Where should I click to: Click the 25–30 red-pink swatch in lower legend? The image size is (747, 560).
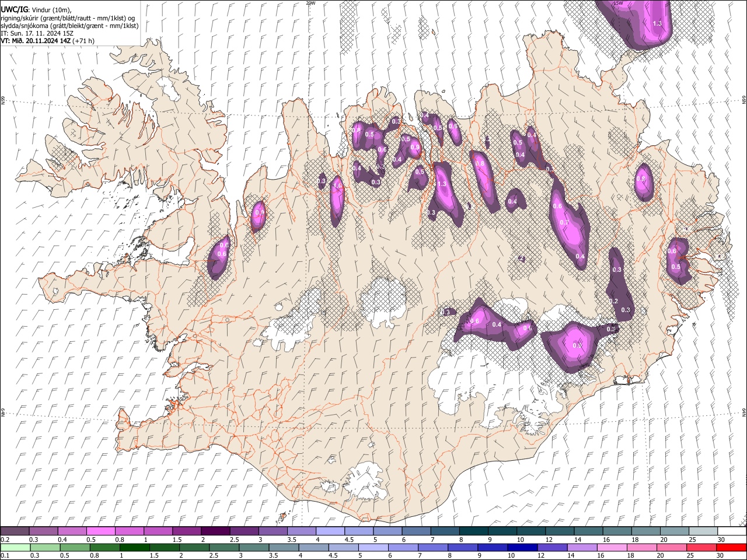coord(702,547)
